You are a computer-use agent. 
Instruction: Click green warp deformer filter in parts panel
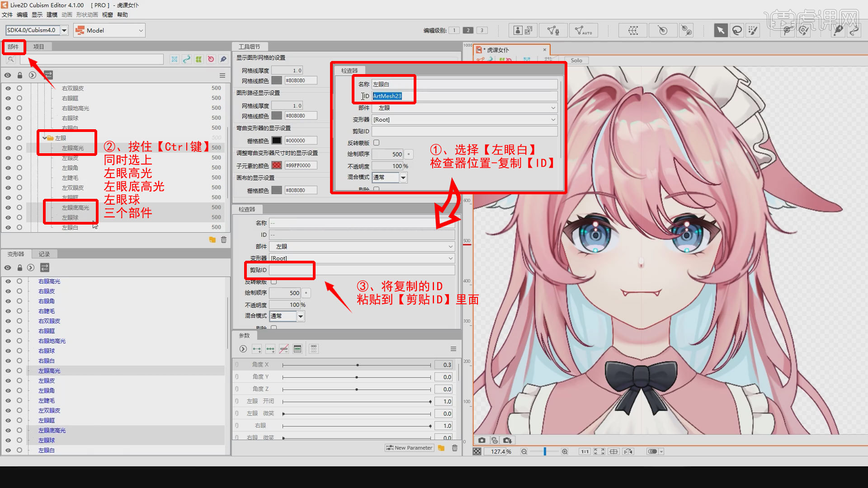(x=199, y=59)
